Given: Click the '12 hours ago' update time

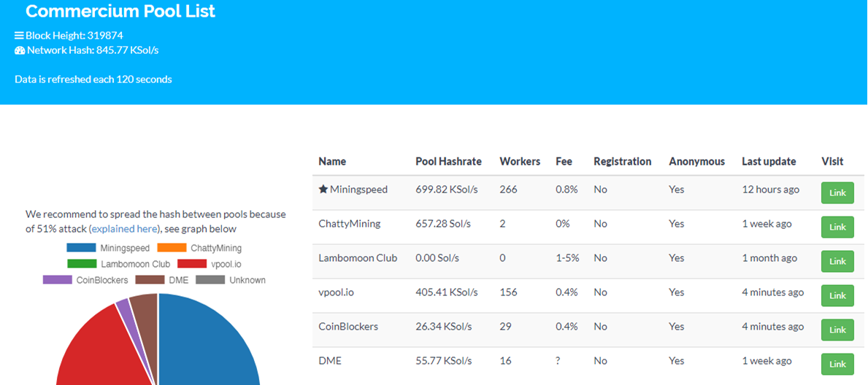Looking at the screenshot, I should [771, 189].
